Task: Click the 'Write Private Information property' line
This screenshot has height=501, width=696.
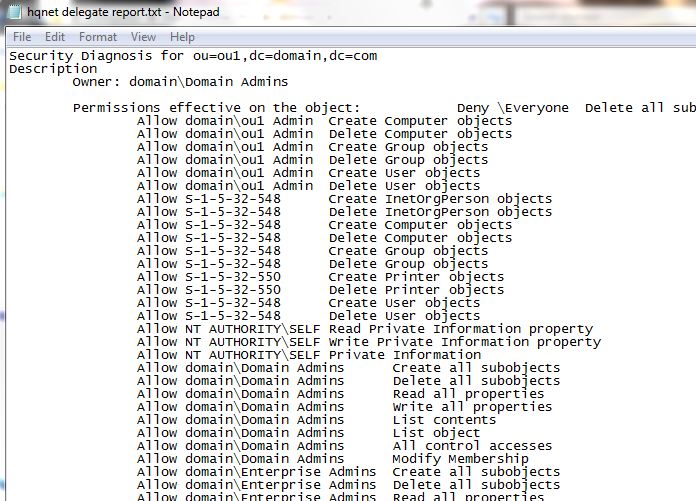Action: point(369,342)
